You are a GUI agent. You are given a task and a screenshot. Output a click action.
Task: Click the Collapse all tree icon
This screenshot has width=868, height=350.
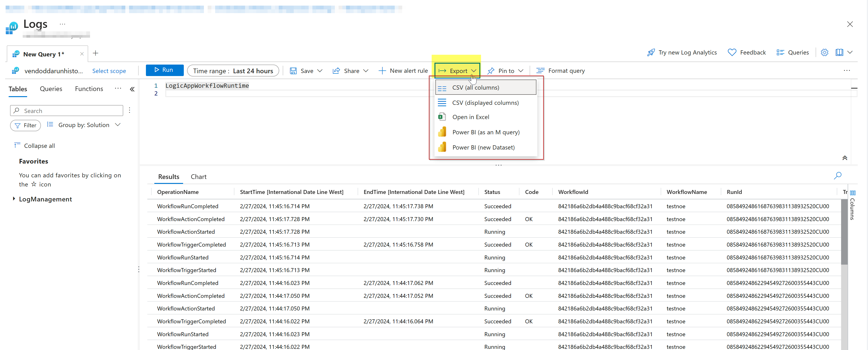17,145
